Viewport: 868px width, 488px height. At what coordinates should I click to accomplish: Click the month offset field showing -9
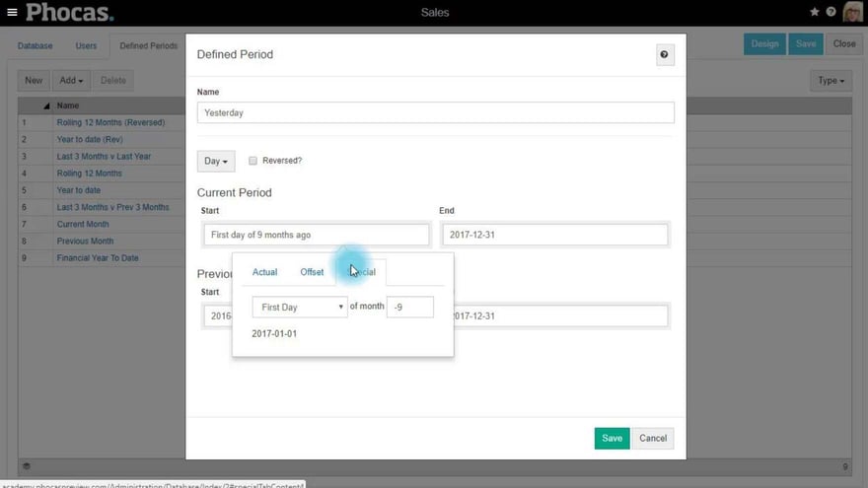[x=409, y=308]
